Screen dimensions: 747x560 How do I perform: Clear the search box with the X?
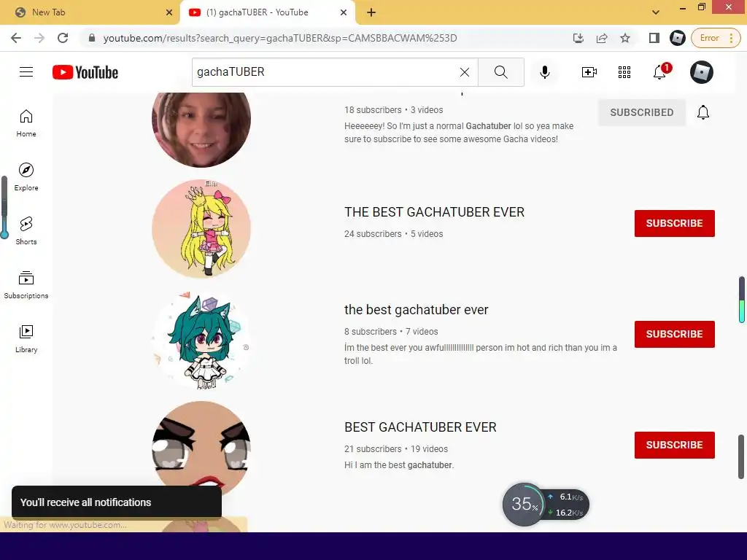pyautogui.click(x=465, y=72)
